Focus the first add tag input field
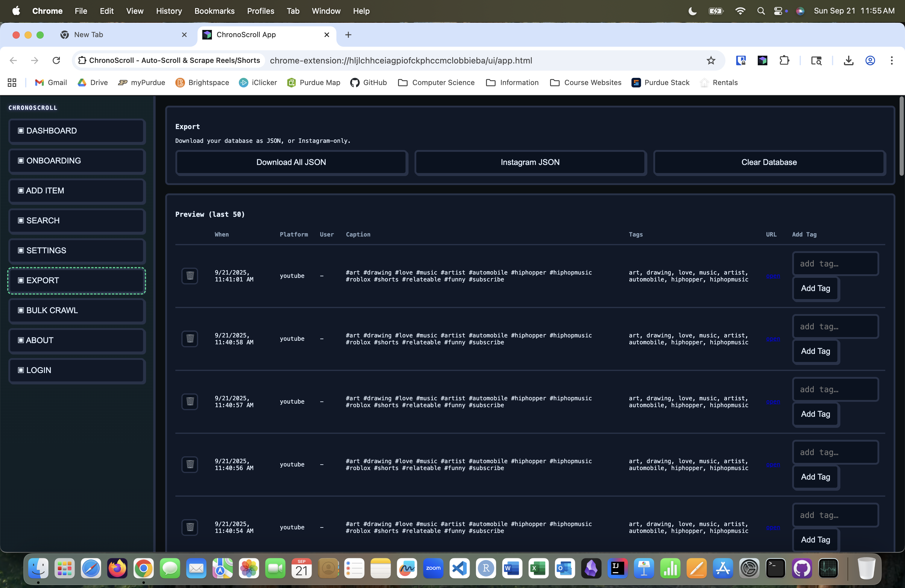This screenshot has width=905, height=588. click(x=835, y=263)
